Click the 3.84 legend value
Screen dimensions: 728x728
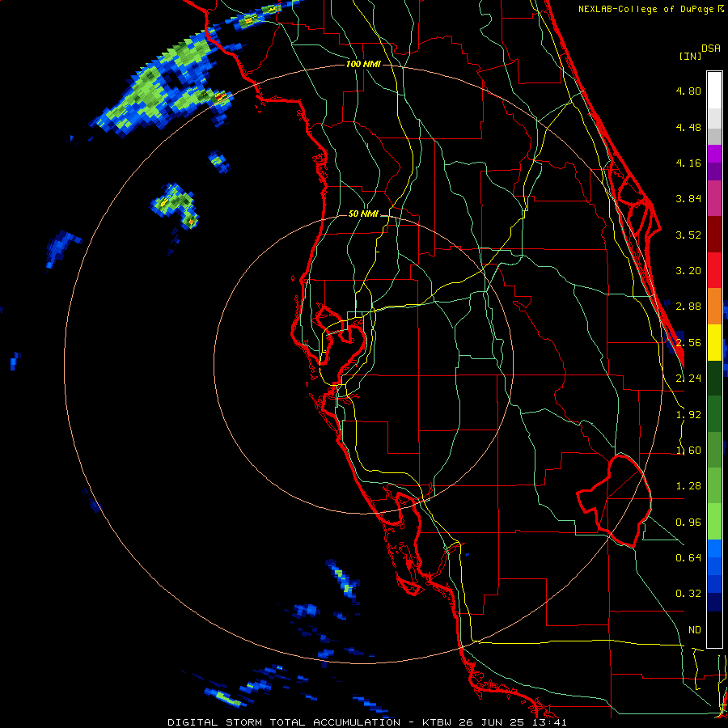pos(688,199)
